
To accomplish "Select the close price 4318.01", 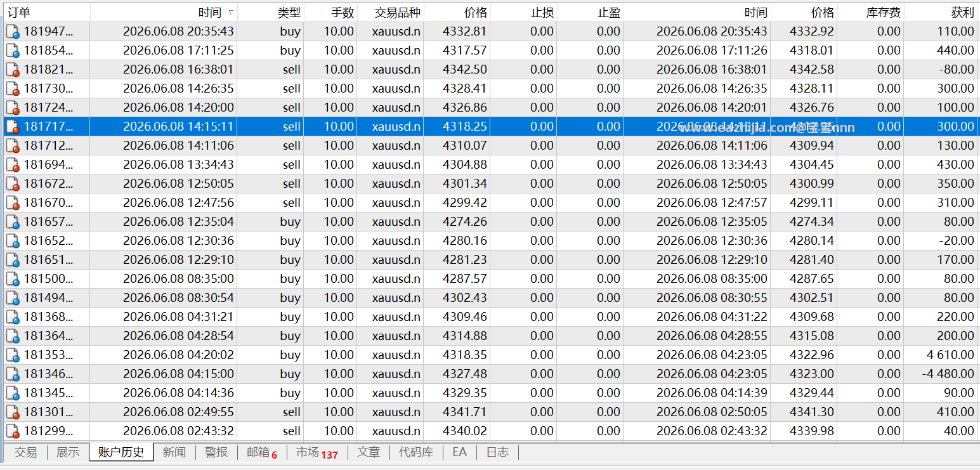I will pyautogui.click(x=812, y=51).
